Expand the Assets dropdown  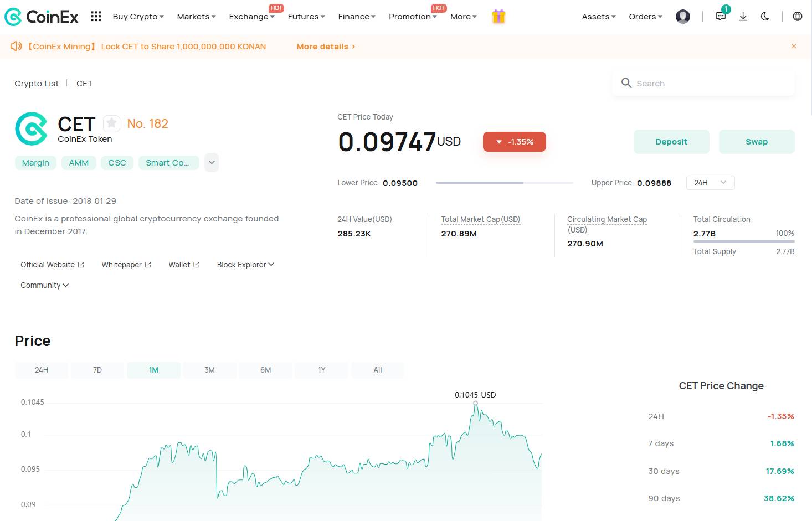pos(599,17)
